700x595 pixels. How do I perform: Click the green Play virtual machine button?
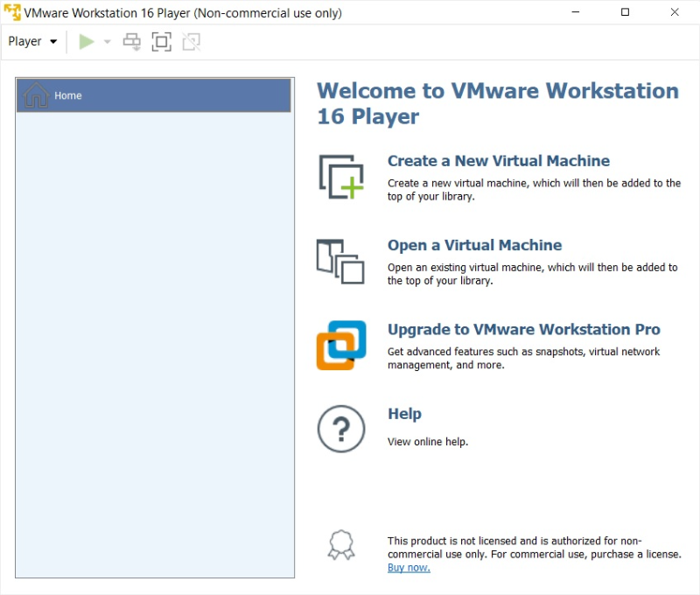87,41
